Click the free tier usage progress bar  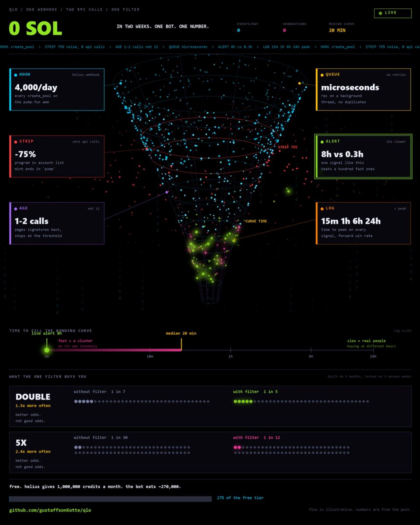coord(110,499)
